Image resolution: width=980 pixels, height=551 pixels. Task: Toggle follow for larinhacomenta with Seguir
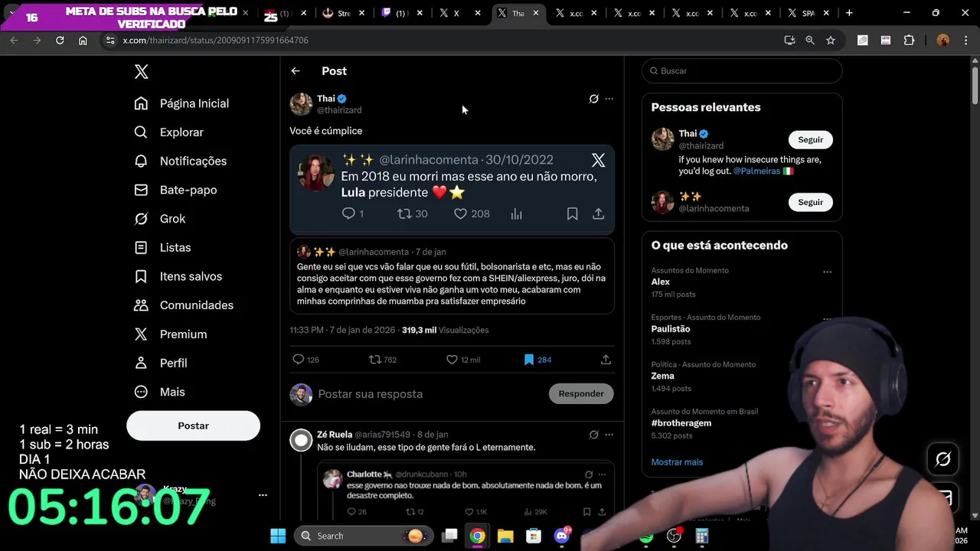coord(811,202)
